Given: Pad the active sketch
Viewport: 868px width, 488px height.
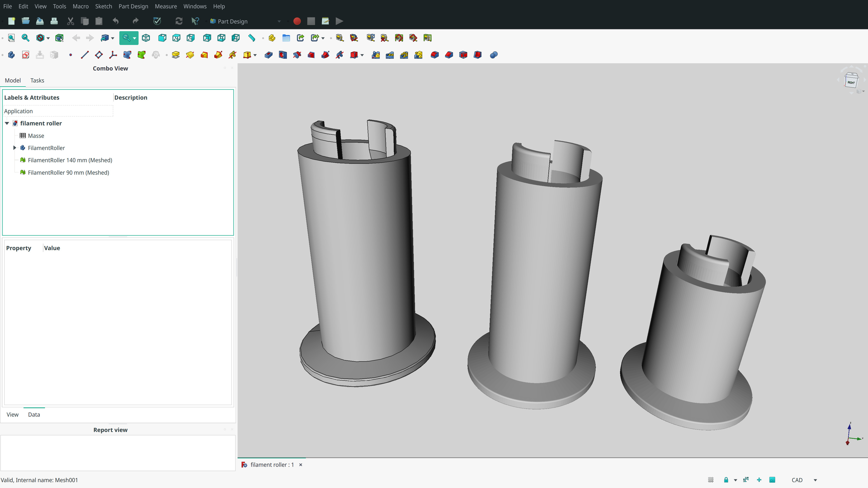Looking at the screenshot, I should (176, 55).
